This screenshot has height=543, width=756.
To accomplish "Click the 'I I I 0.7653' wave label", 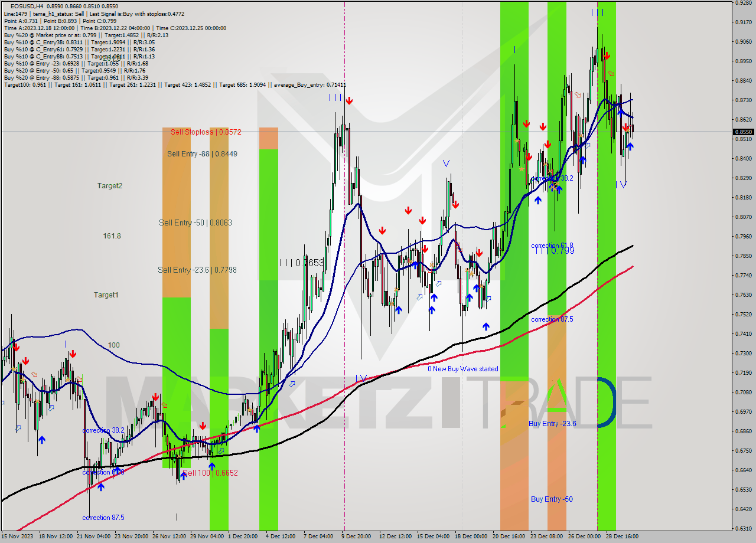I will (302, 263).
